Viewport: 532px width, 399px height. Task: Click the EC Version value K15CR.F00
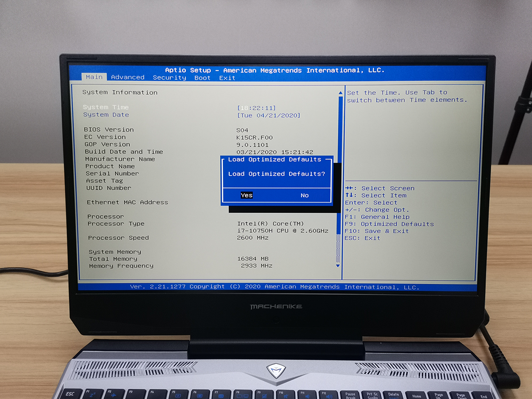254,137
